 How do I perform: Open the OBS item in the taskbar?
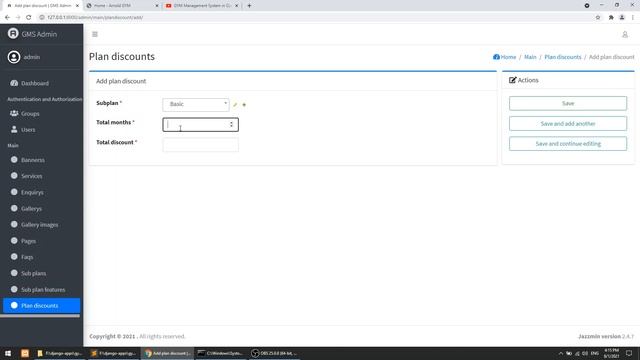[274, 353]
